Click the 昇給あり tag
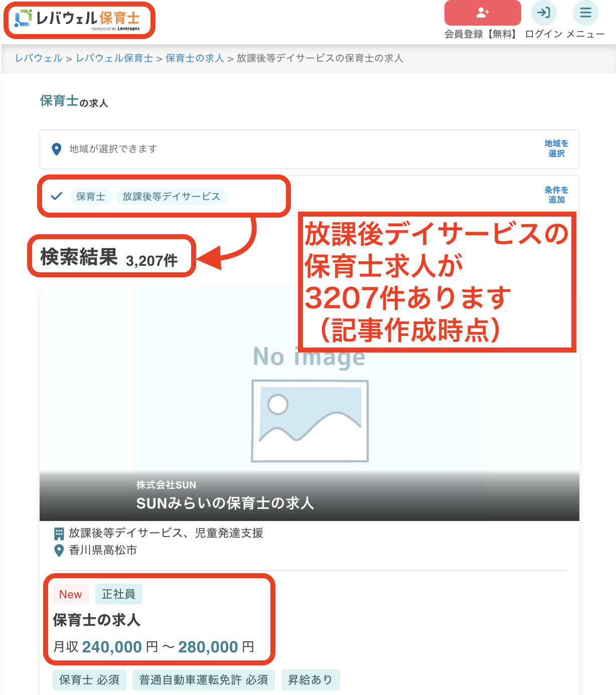The width and height of the screenshot is (616, 695). click(311, 680)
